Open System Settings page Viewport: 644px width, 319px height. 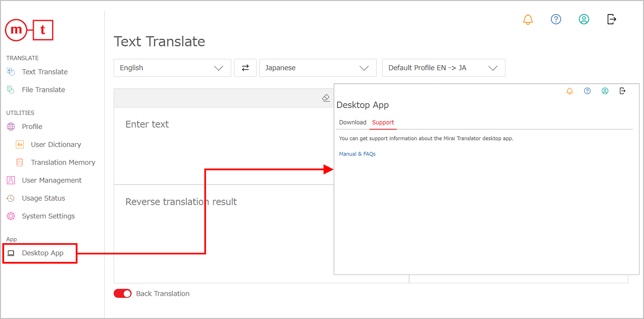pyautogui.click(x=48, y=216)
